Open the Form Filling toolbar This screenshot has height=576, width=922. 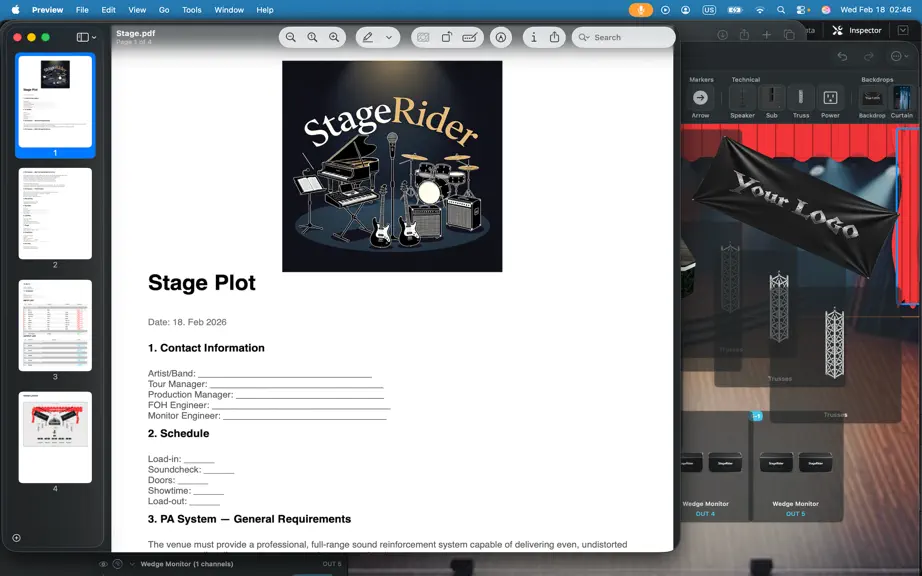(x=469, y=37)
